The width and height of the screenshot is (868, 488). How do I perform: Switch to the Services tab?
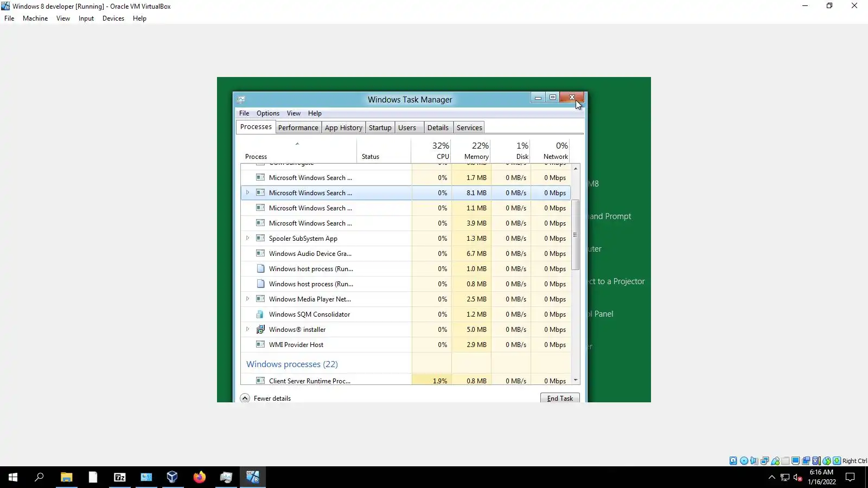[469, 128]
